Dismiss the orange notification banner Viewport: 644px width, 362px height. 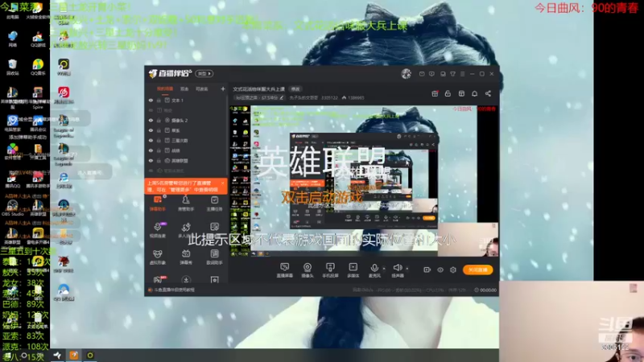coord(223,183)
